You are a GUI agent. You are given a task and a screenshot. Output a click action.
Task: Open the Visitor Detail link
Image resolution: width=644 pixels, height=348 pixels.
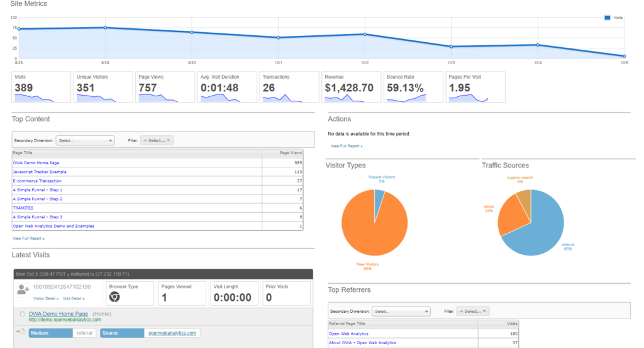(45, 298)
